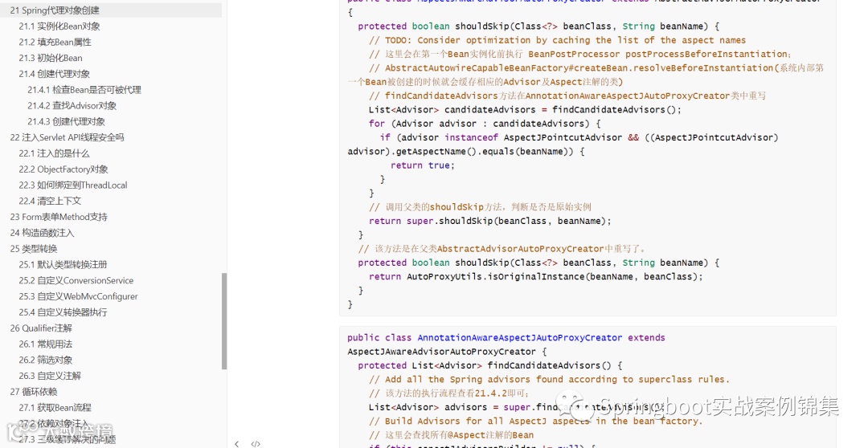Navigate to 21.4.1 检查Bean是否可被代理

pos(84,90)
